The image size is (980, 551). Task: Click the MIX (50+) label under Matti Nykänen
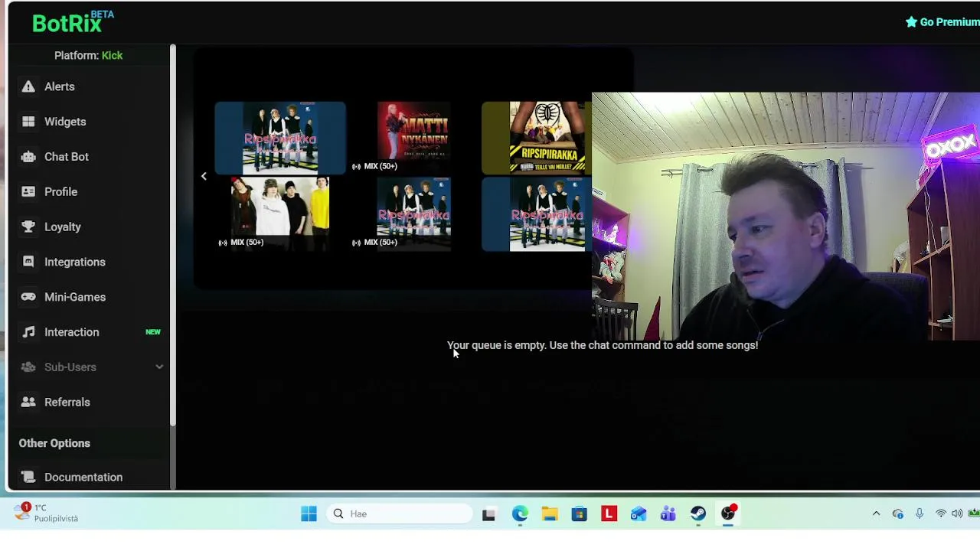click(381, 166)
